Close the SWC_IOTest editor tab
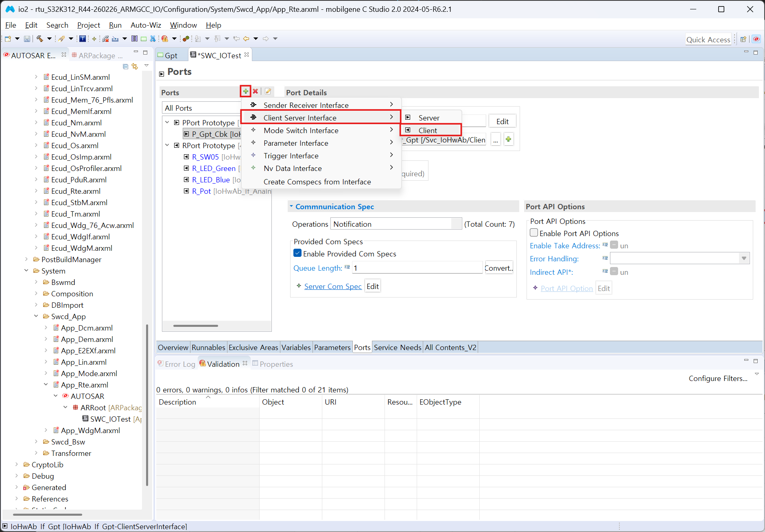 pos(247,55)
